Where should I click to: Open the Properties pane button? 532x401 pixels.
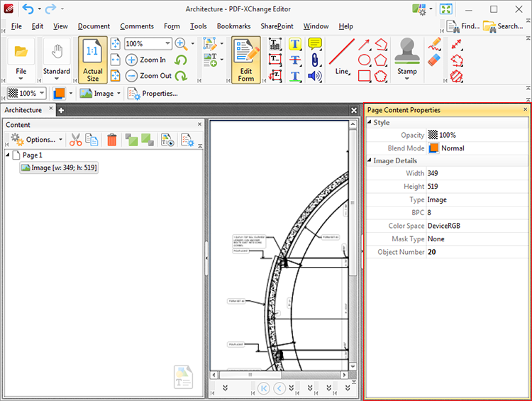(153, 94)
